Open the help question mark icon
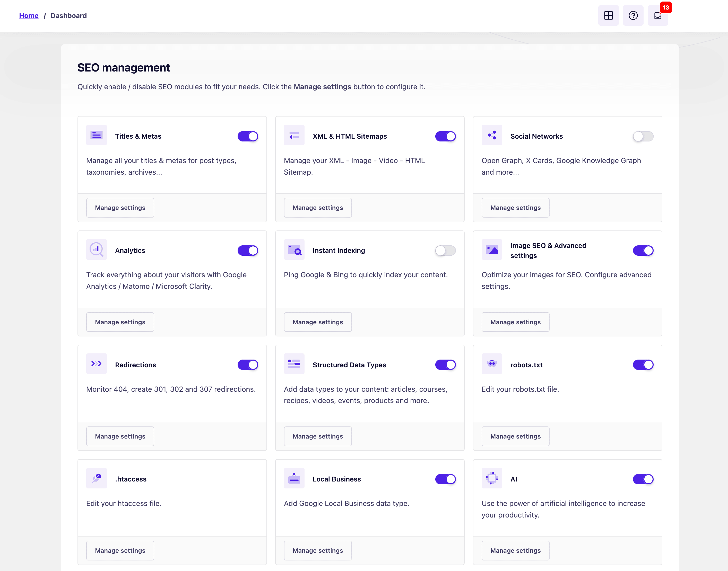The height and width of the screenshot is (571, 728). tap(633, 15)
